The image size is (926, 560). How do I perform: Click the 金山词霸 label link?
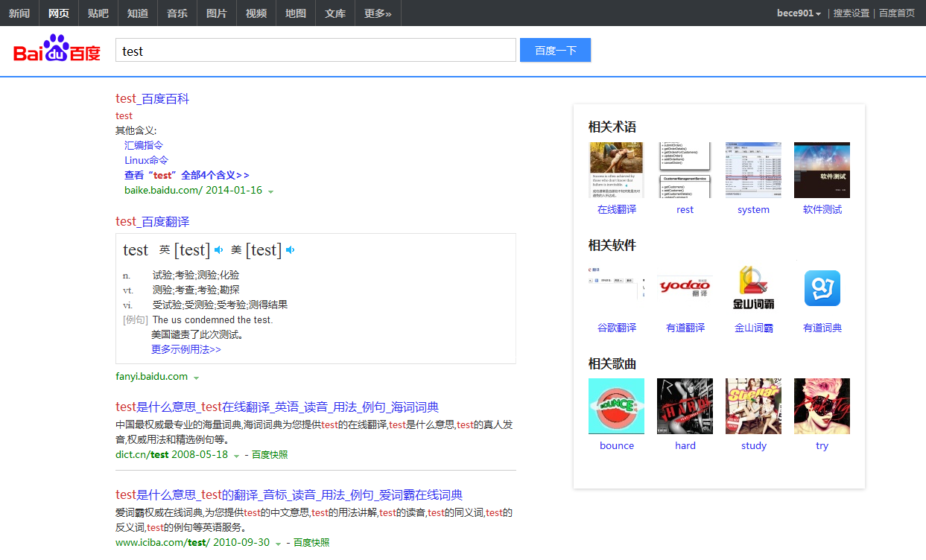click(754, 328)
